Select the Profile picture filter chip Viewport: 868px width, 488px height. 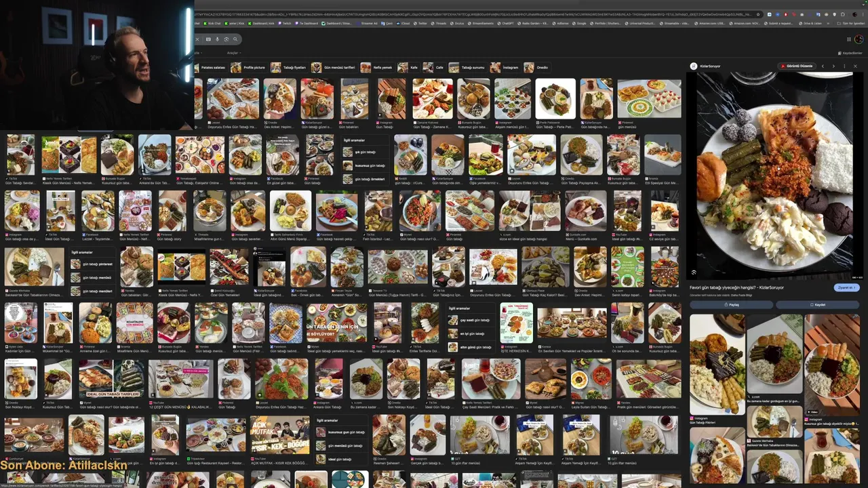click(249, 68)
